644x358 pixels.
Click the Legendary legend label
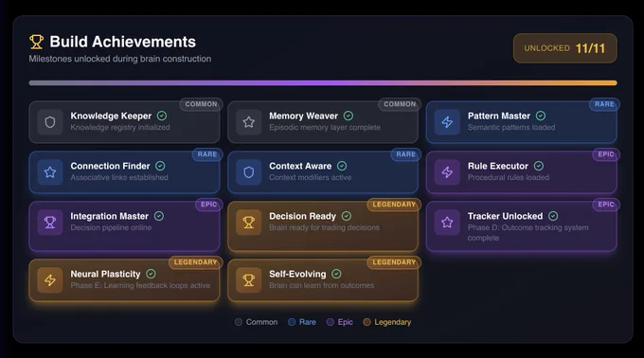pyautogui.click(x=393, y=322)
